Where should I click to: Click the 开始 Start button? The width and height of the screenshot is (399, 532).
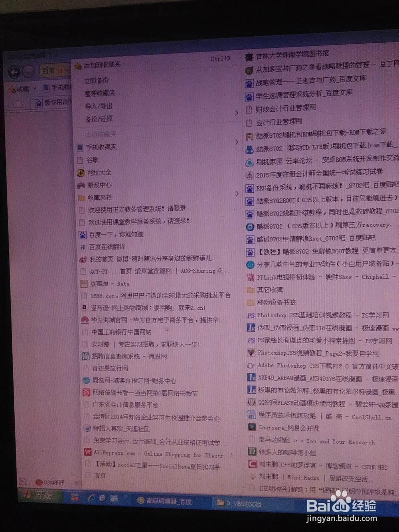click(x=39, y=495)
